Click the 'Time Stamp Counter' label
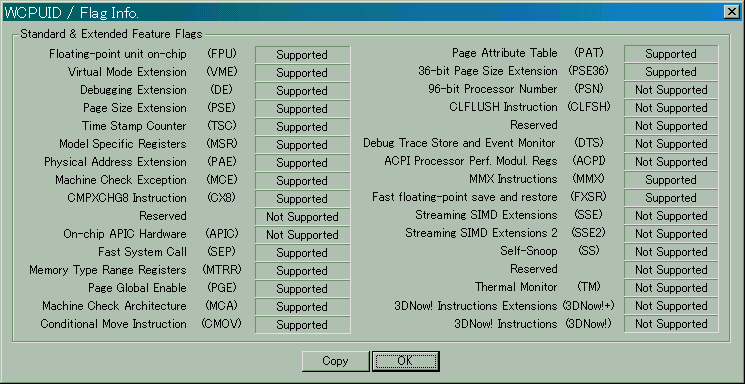745x384 pixels. 134,126
